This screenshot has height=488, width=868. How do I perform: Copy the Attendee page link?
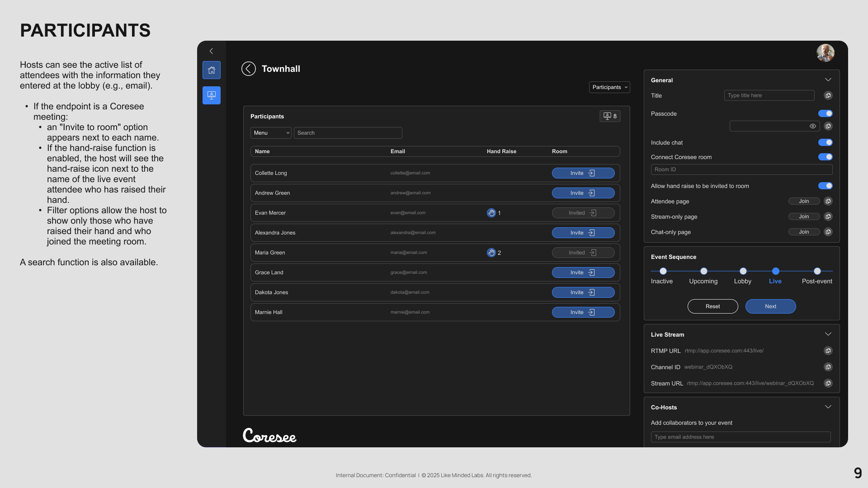click(828, 201)
